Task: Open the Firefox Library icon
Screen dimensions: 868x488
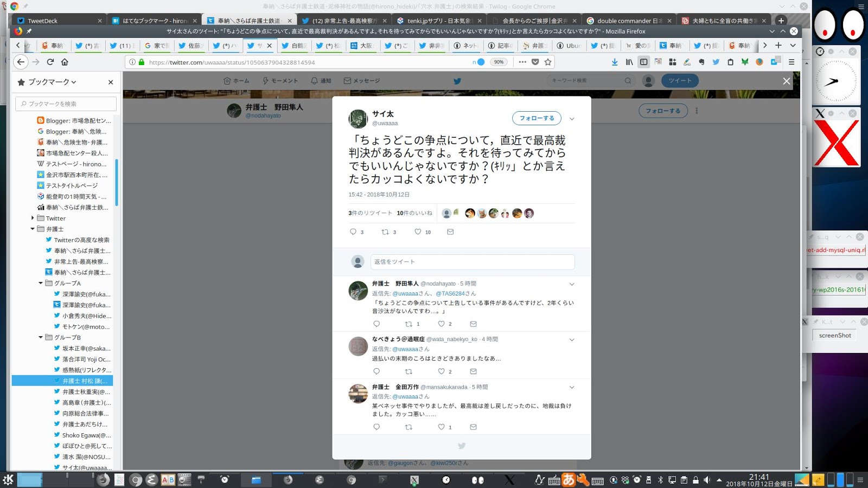Action: [629, 62]
